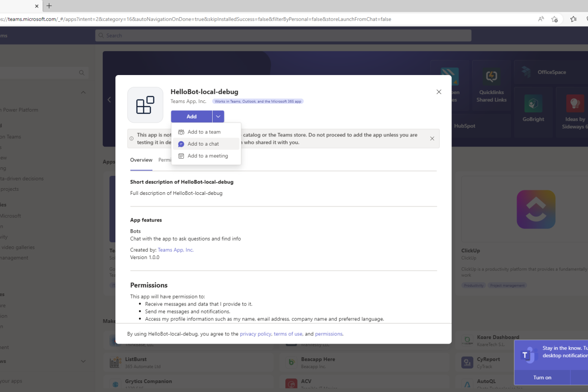Image resolution: width=588 pixels, height=392 pixels.
Task: Open a new browser tab
Action: click(49, 6)
